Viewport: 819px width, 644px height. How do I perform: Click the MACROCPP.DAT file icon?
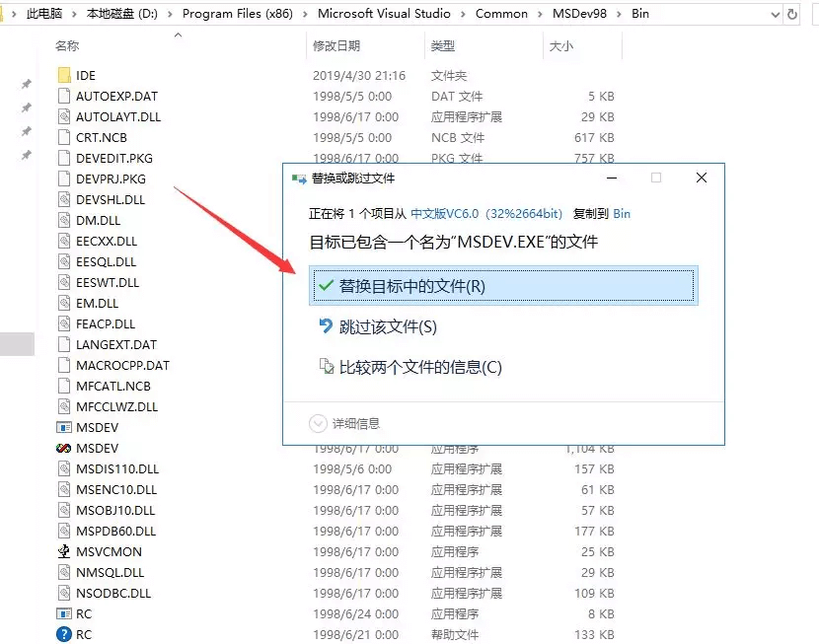point(64,365)
